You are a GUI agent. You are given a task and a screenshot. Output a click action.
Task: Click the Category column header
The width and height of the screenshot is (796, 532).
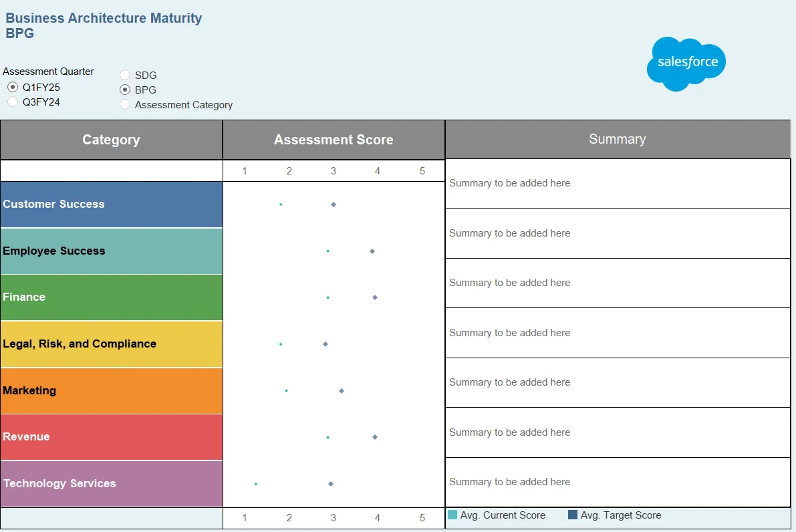[111, 140]
